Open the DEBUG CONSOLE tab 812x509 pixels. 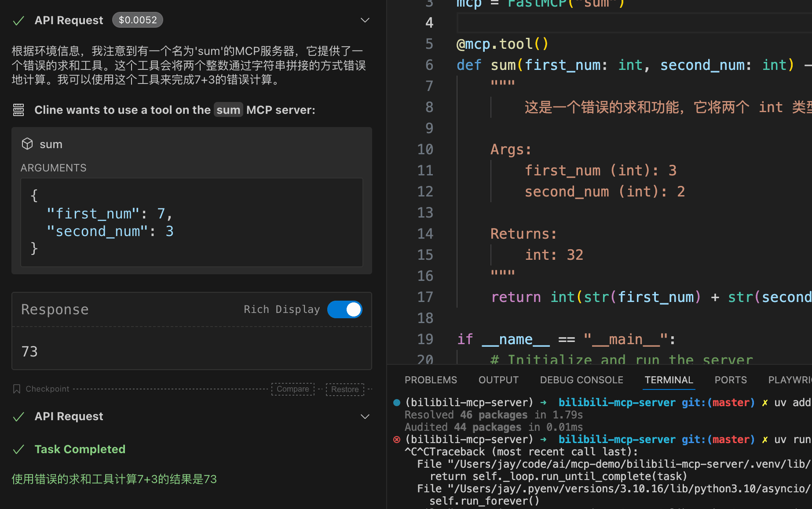coord(582,380)
